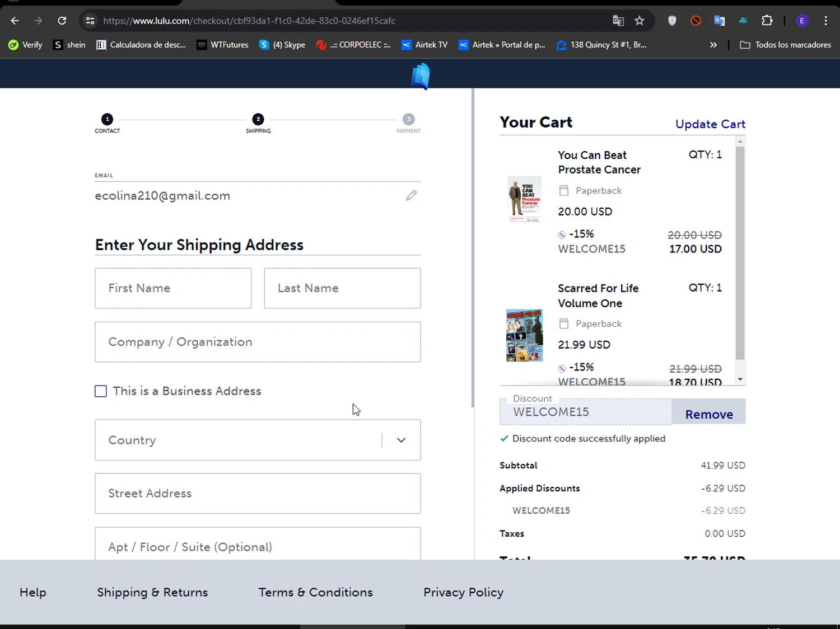Open Shipping & Returns link
840x629 pixels.
pyautogui.click(x=152, y=592)
